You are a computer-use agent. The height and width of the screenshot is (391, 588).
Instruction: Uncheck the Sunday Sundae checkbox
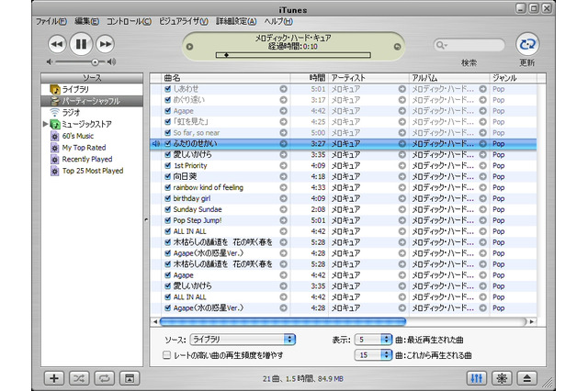[167, 209]
